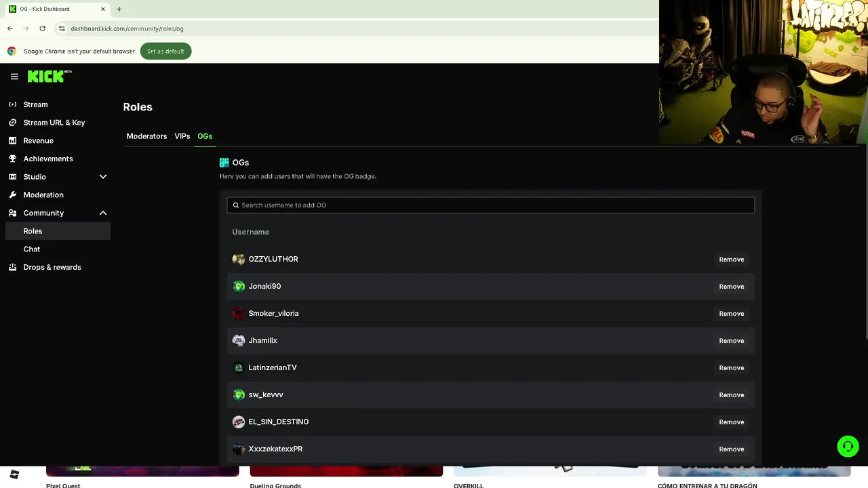Click Jonaki90's green avatar
Image resolution: width=868 pixels, height=488 pixels.
click(239, 286)
